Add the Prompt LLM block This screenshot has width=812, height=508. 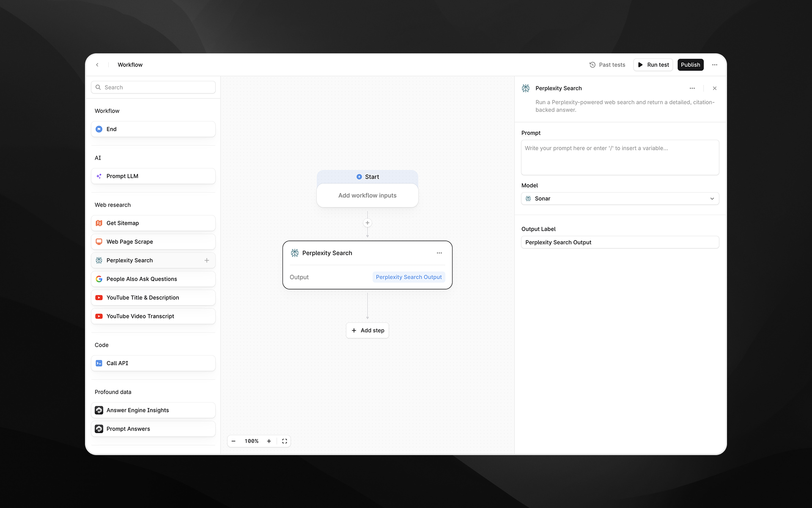[x=153, y=176]
